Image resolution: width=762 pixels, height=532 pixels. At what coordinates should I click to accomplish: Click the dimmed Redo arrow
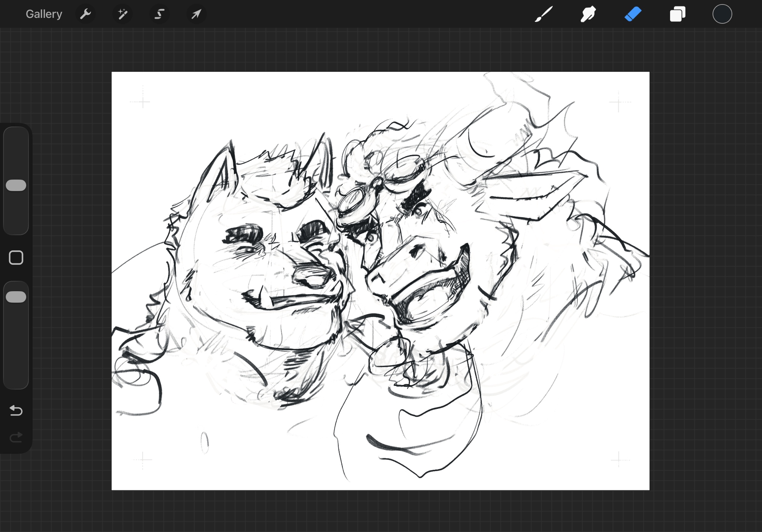click(x=16, y=437)
